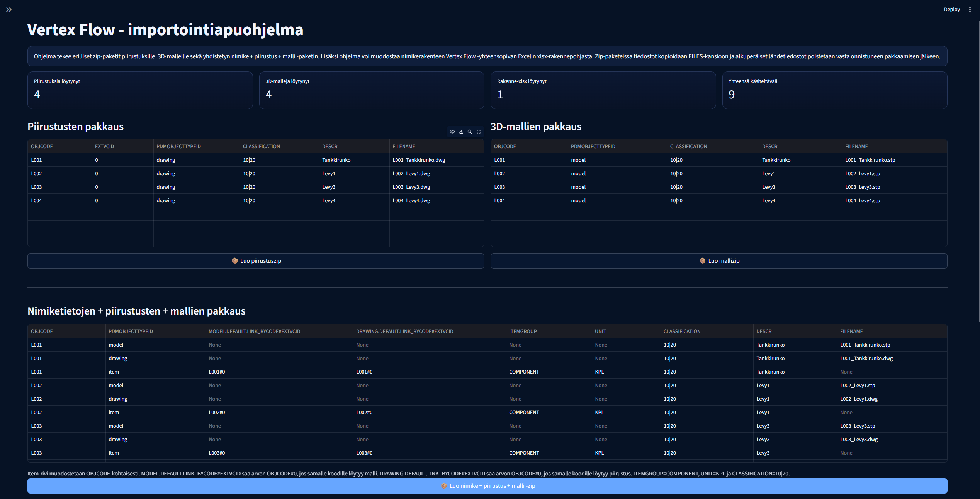Toggle column visibility eye in drawings table
This screenshot has height=499, width=980.
(x=452, y=132)
